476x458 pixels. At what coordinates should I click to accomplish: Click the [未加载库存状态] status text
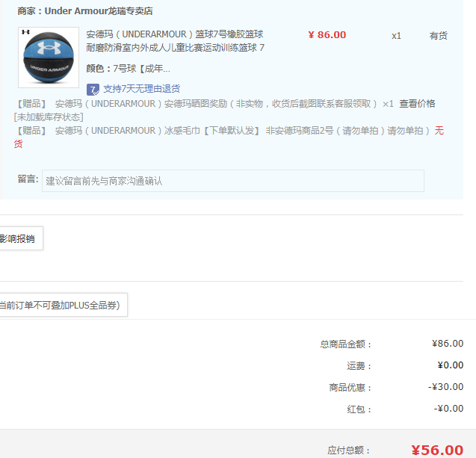(49, 117)
